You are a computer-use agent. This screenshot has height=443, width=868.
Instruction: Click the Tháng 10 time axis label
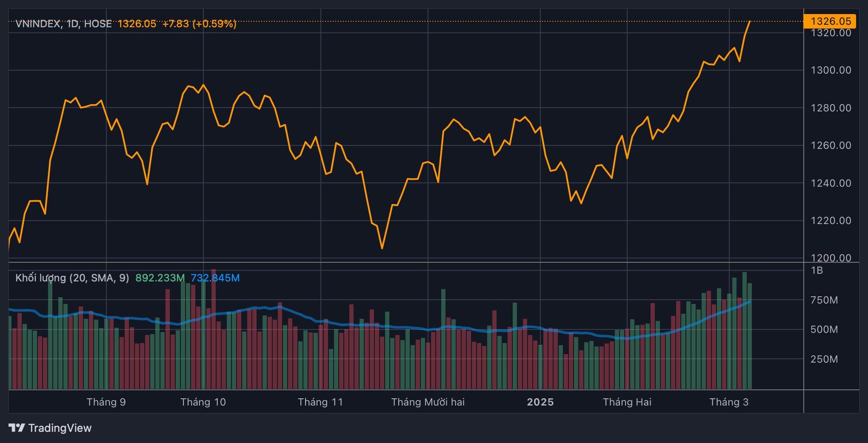click(x=203, y=402)
